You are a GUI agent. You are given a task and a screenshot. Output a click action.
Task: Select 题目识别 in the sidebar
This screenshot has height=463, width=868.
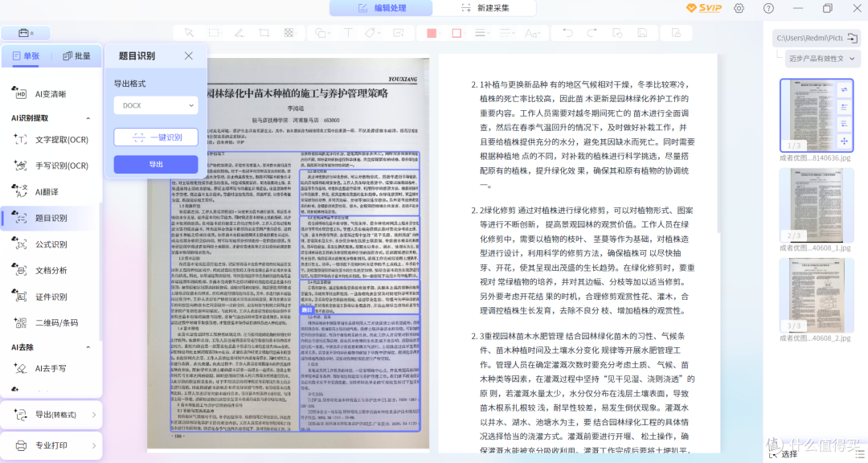coord(51,218)
